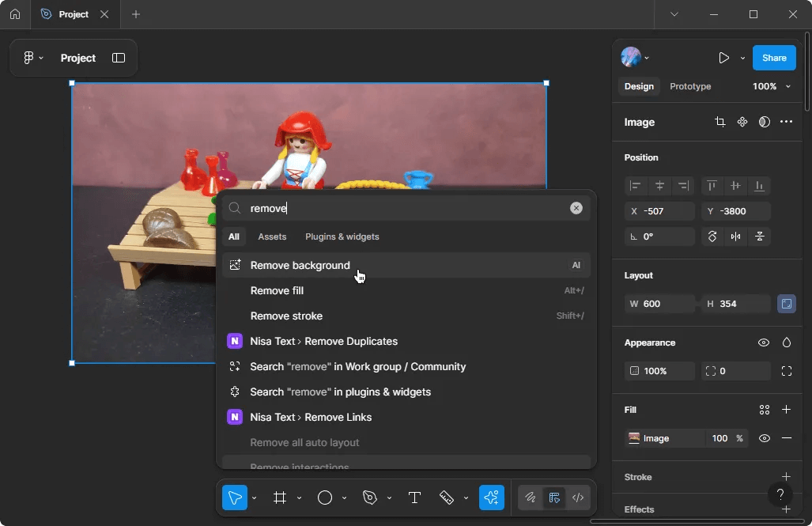The width and height of the screenshot is (812, 526).
Task: Open blend mode droplet in Appearance
Action: 786,342
